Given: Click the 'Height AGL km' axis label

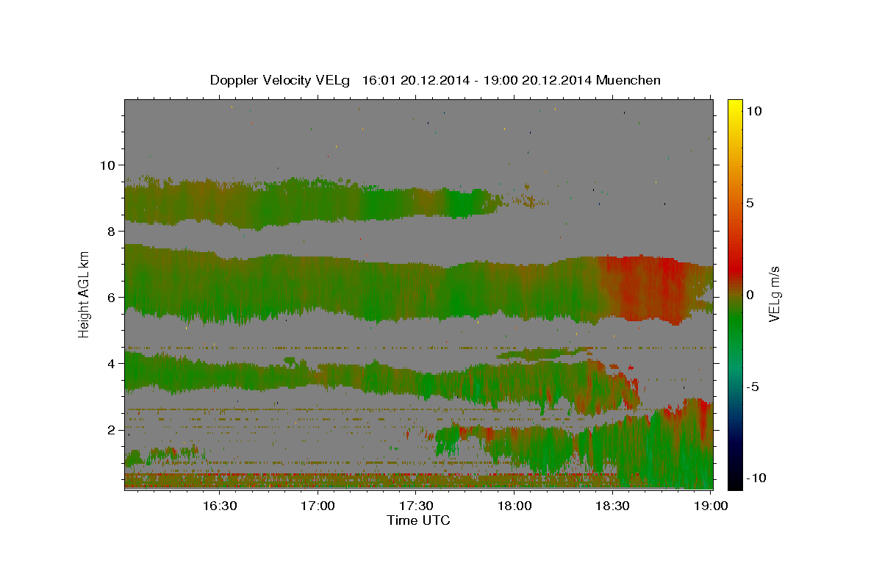Looking at the screenshot, I should pos(85,294).
